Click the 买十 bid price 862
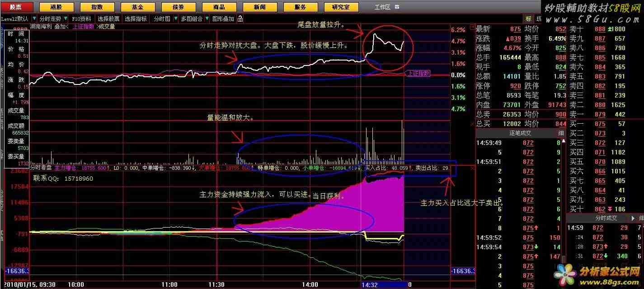 (x=600, y=209)
